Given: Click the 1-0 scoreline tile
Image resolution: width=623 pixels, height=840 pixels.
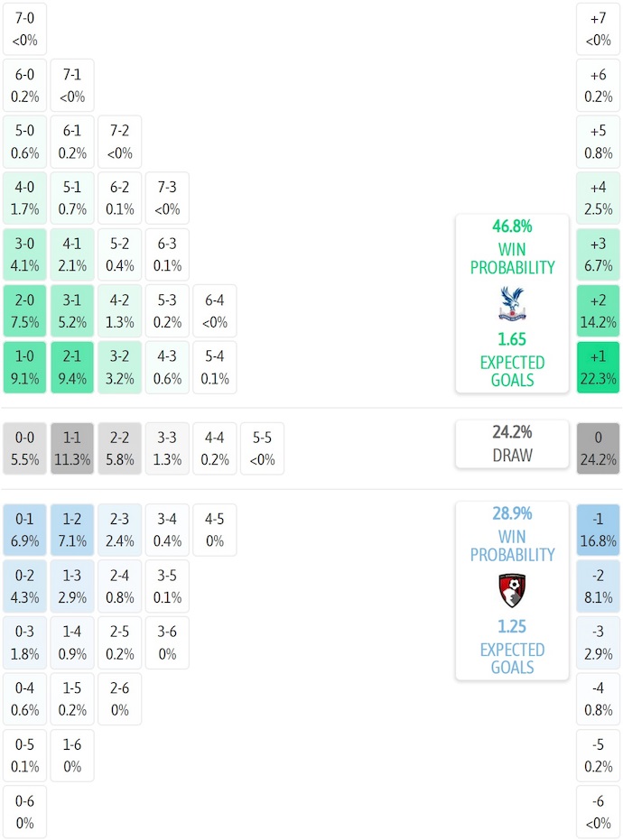Looking at the screenshot, I should 25,367.
